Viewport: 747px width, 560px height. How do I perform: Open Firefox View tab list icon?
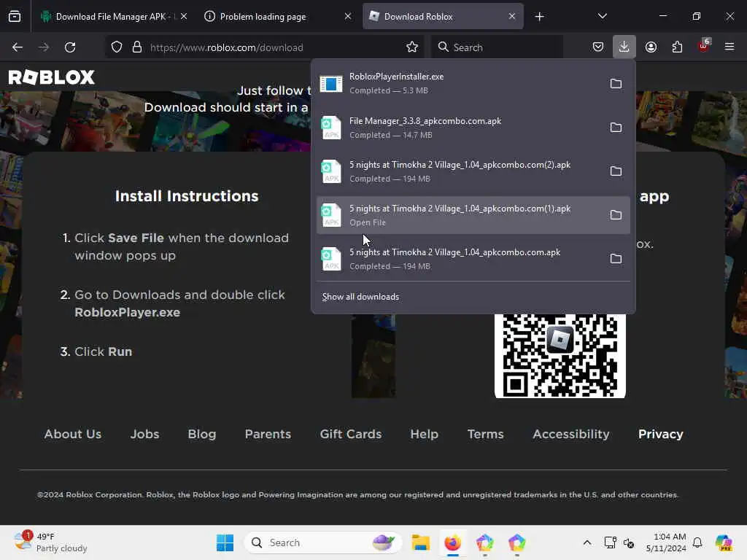15,16
